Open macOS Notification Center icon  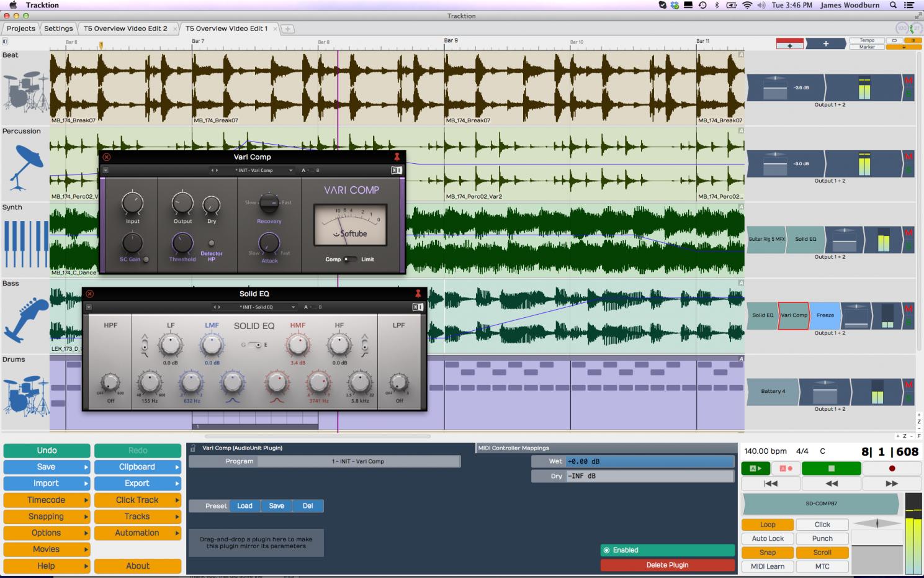pos(910,5)
